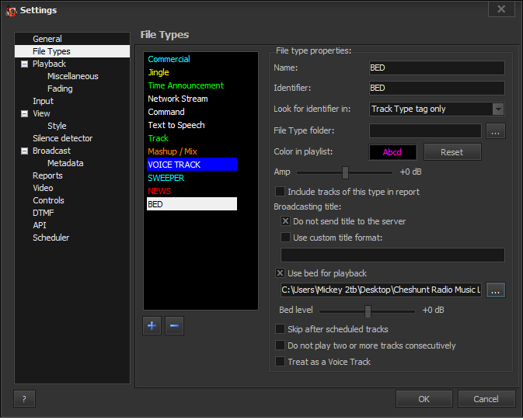Open Playback settings page

point(49,64)
